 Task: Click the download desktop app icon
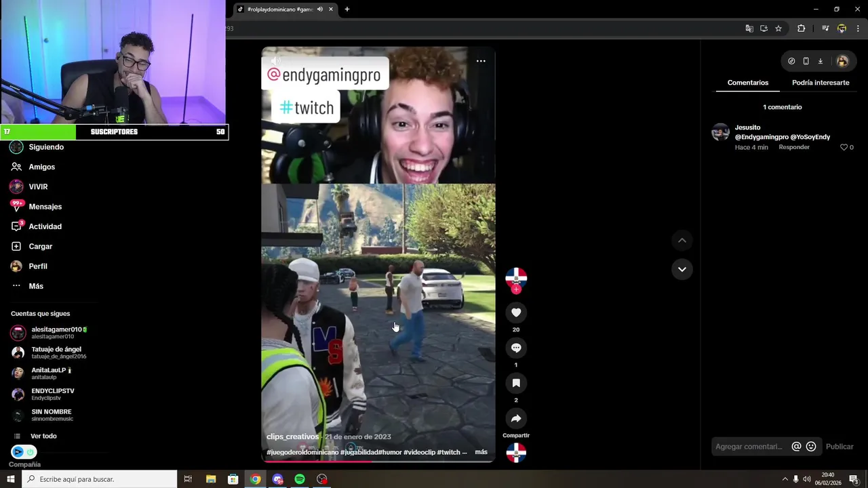point(821,61)
